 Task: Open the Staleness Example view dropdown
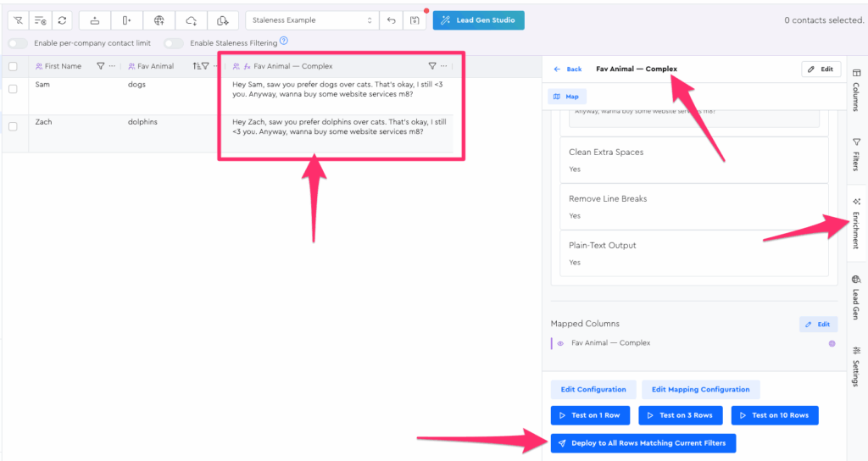312,20
